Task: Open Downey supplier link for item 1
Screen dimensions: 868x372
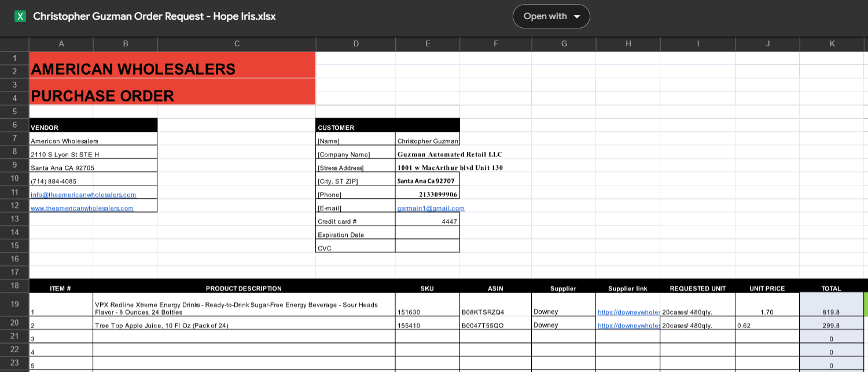Action: point(628,312)
